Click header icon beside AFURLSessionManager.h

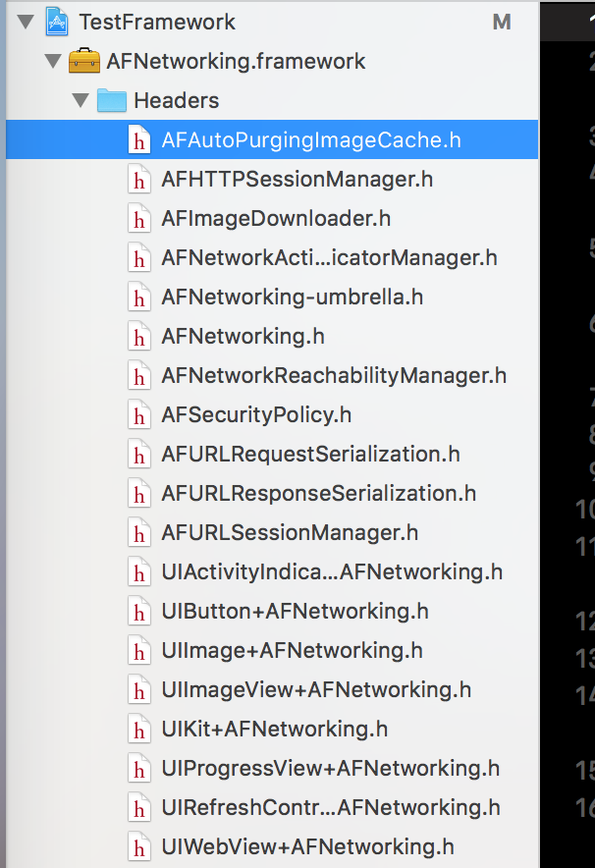(x=138, y=532)
